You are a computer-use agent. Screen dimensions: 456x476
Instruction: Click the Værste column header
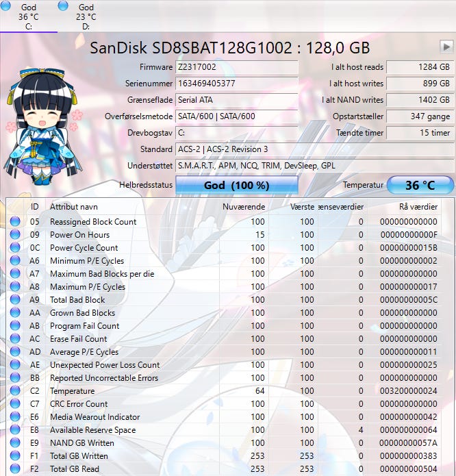[293, 207]
